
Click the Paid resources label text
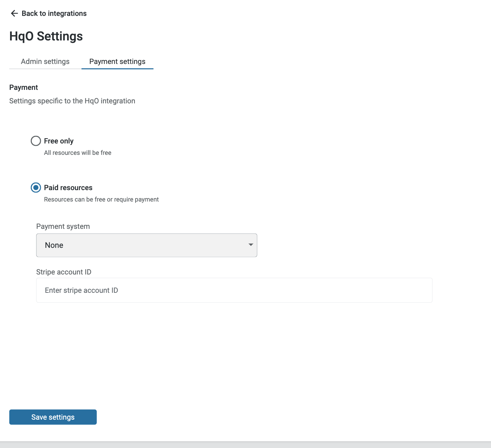(x=68, y=188)
